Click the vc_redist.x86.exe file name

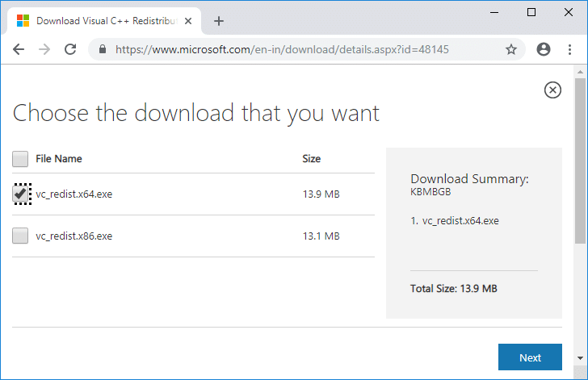pos(74,236)
